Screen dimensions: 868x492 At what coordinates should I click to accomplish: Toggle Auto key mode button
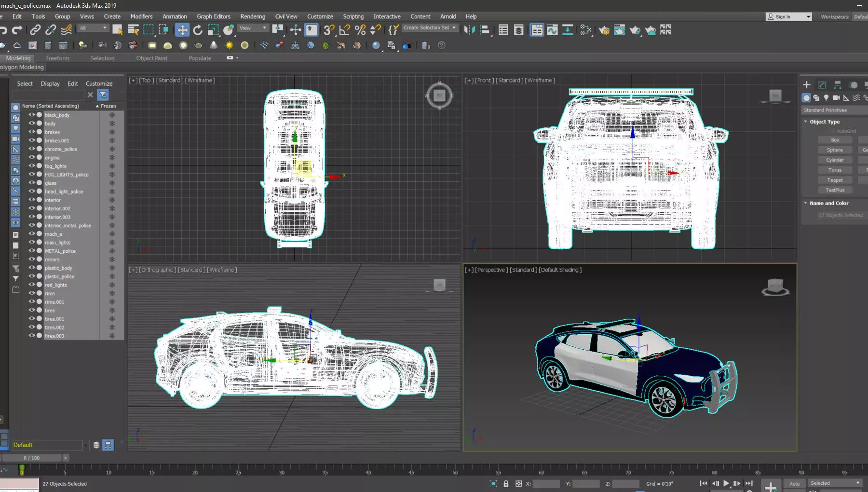(794, 483)
